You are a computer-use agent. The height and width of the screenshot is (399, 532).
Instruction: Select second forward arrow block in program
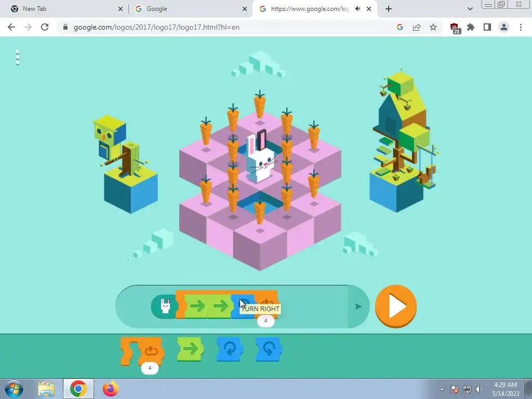tap(220, 307)
